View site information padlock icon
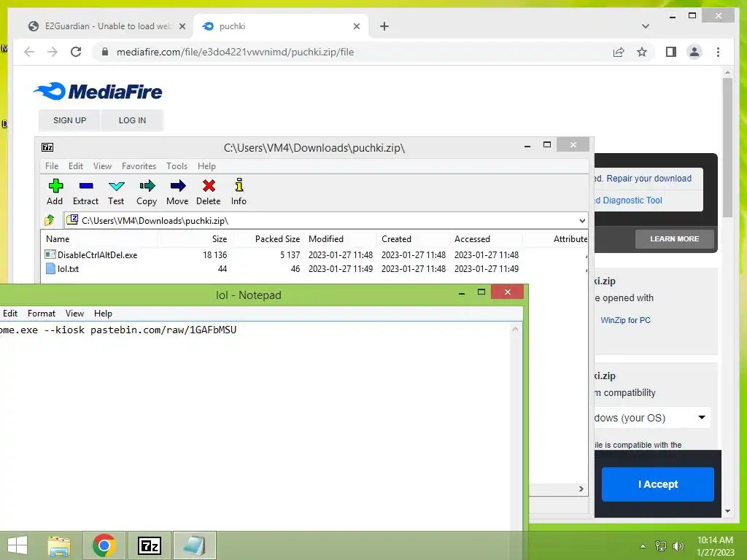This screenshot has height=560, width=747. [x=105, y=52]
